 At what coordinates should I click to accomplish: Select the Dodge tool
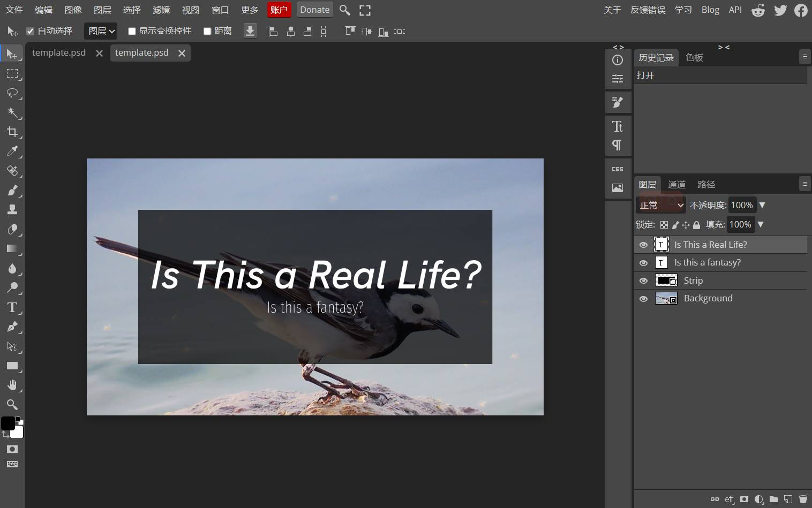[12, 288]
